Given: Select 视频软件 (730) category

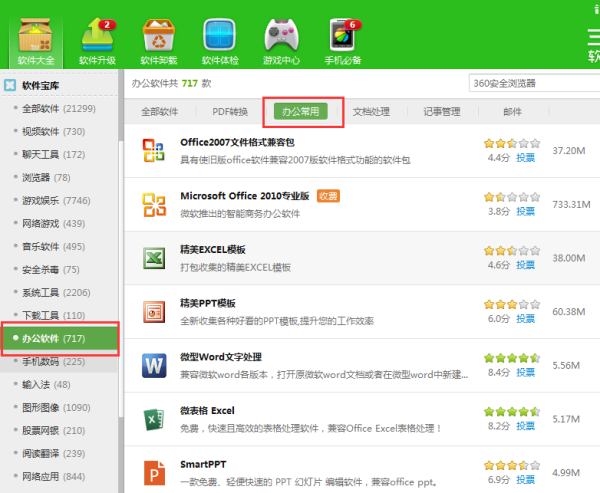Looking at the screenshot, I should (59, 132).
